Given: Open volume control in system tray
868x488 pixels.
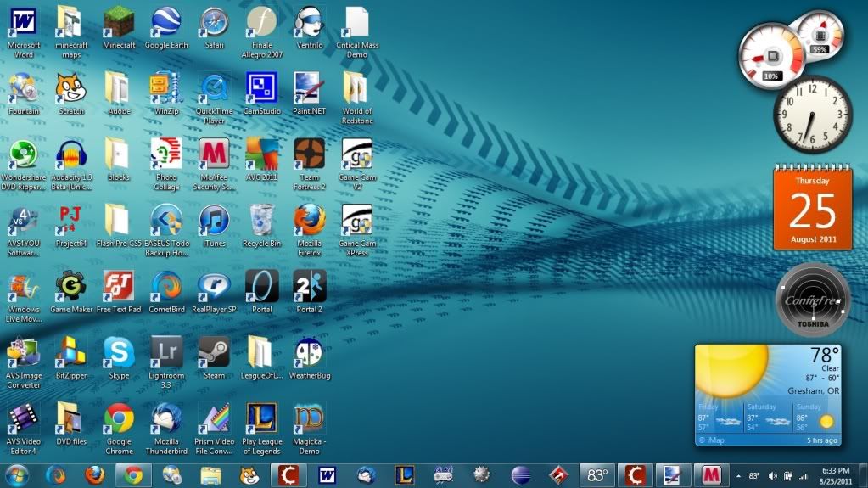Looking at the screenshot, I should pos(773,476).
